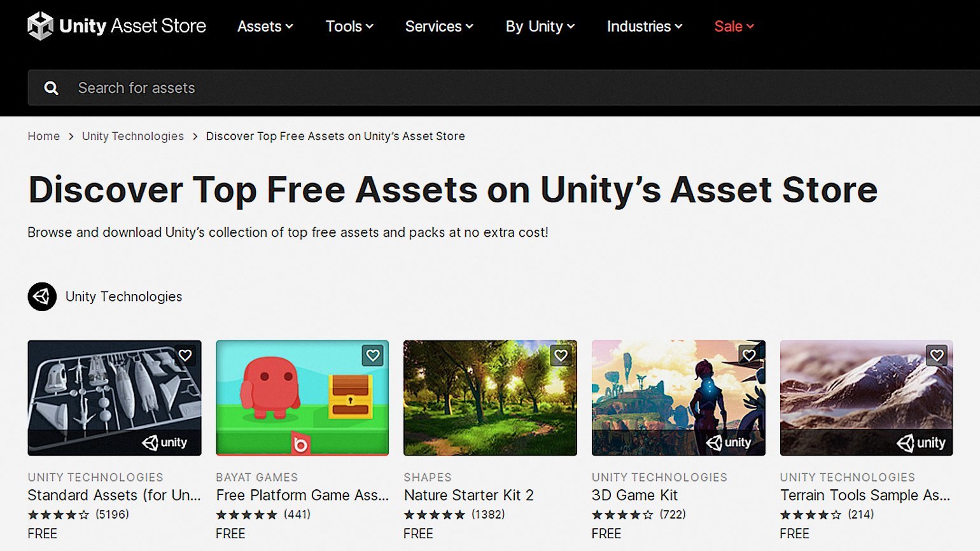Open the Unity Technologies breadcrumb link

[x=133, y=136]
